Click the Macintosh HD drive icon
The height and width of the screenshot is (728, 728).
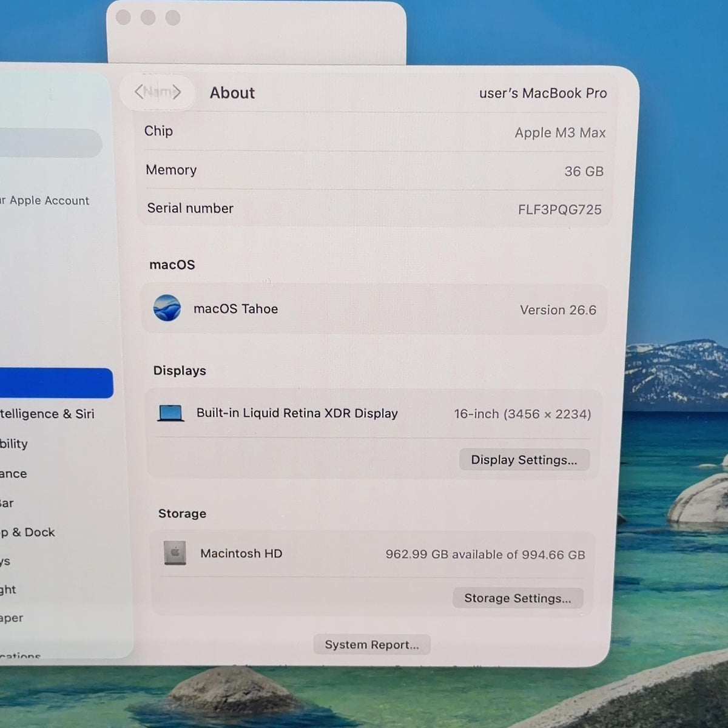click(175, 553)
